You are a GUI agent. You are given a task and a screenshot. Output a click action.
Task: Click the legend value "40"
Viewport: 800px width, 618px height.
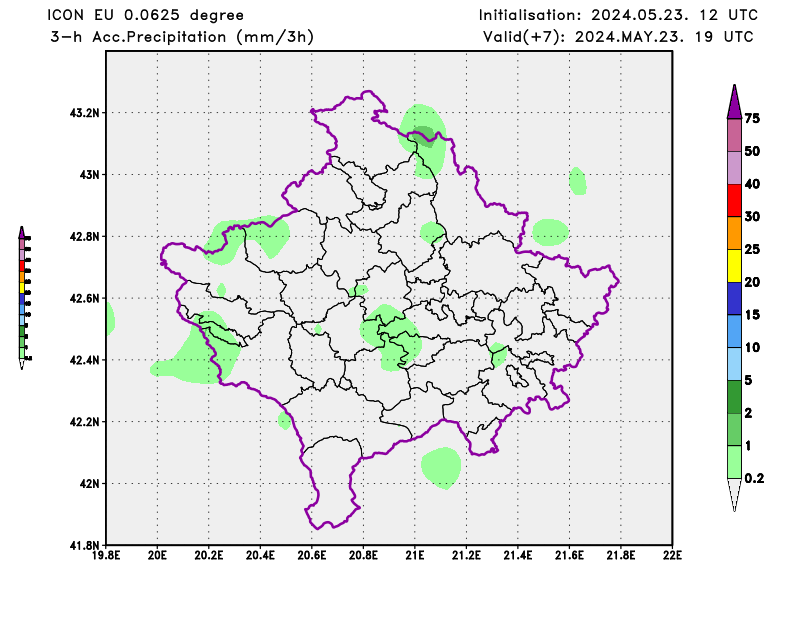[752, 184]
